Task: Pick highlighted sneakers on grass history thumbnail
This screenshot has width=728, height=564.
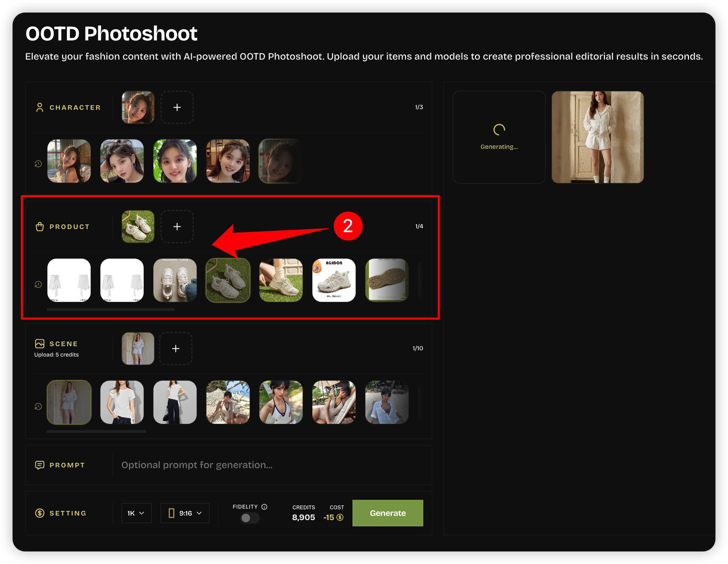Action: pyautogui.click(x=228, y=280)
